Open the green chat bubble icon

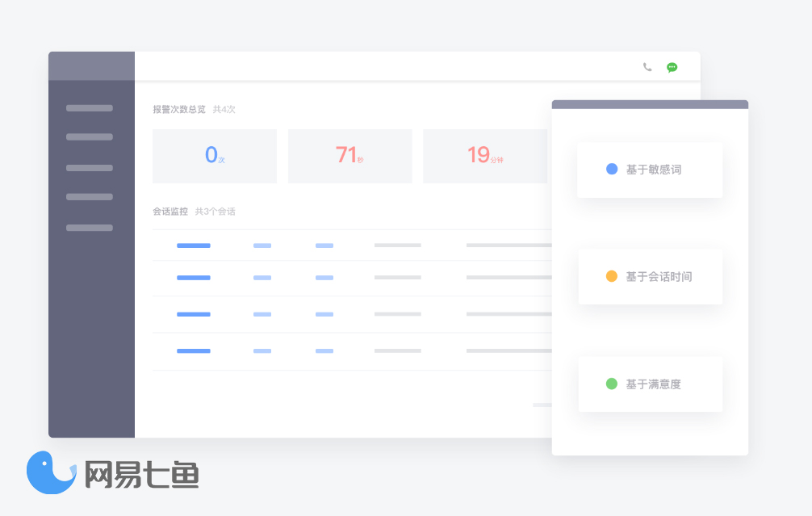click(672, 67)
